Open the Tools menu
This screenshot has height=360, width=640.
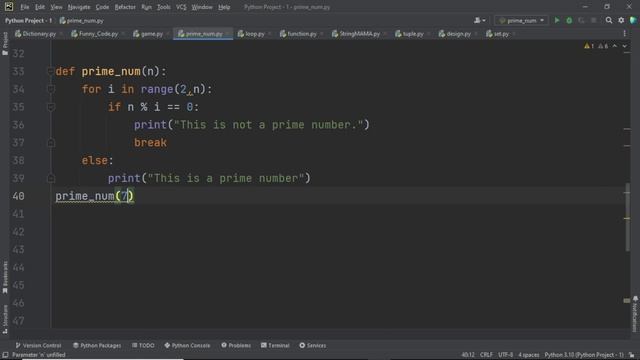(x=164, y=7)
